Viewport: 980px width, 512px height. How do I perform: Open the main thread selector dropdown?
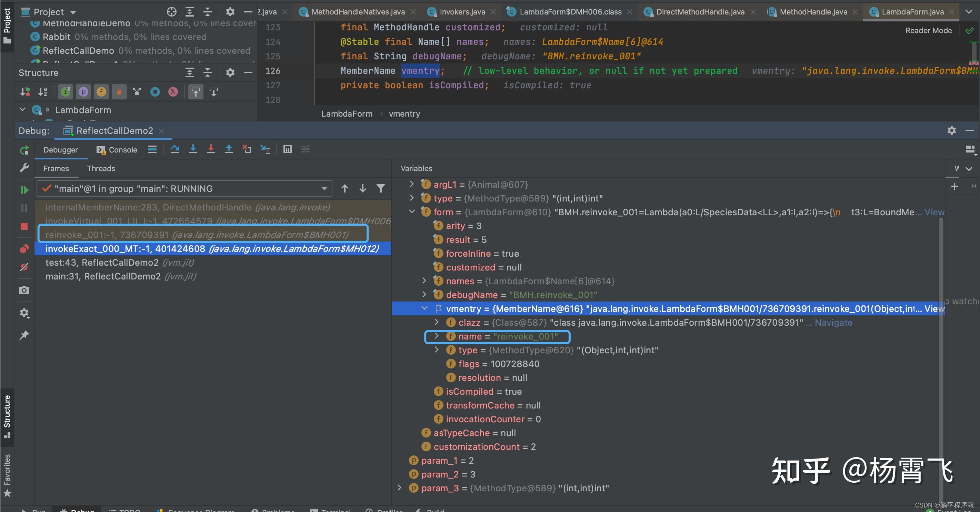coord(324,188)
